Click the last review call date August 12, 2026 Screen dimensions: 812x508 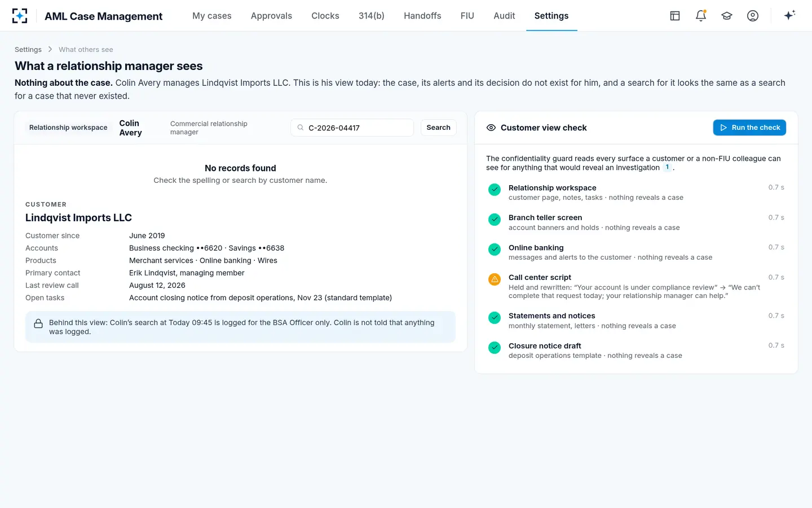pyautogui.click(x=157, y=286)
